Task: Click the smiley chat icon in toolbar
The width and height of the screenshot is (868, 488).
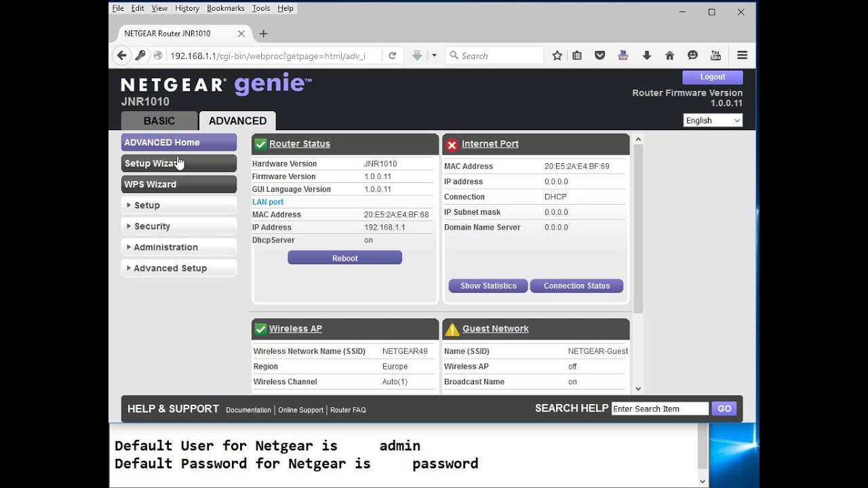Action: click(x=692, y=56)
